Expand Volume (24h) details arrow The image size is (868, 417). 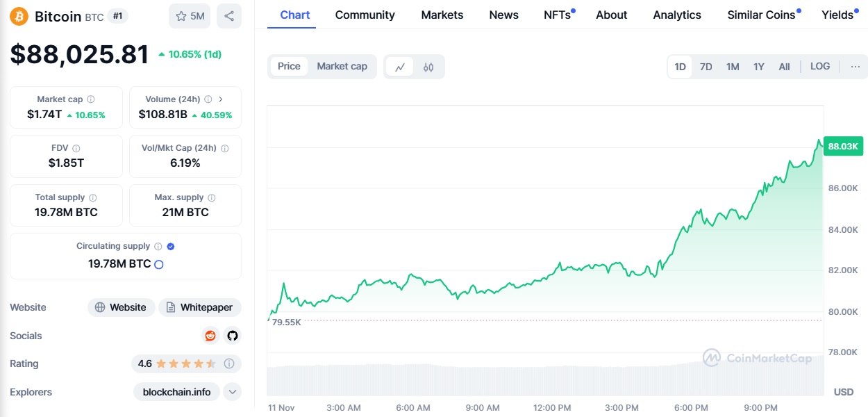click(221, 99)
